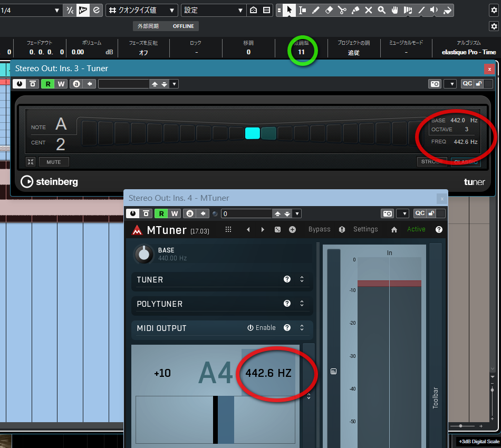Viewport: 501px width, 448px height.
Task: Open the MTuner preset dropdown arrow
Action: 297,213
